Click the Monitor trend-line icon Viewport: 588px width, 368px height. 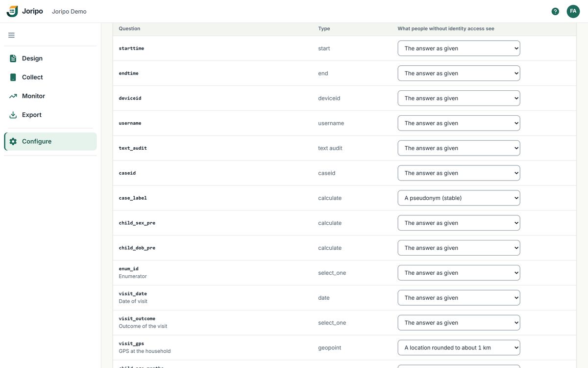coord(13,96)
